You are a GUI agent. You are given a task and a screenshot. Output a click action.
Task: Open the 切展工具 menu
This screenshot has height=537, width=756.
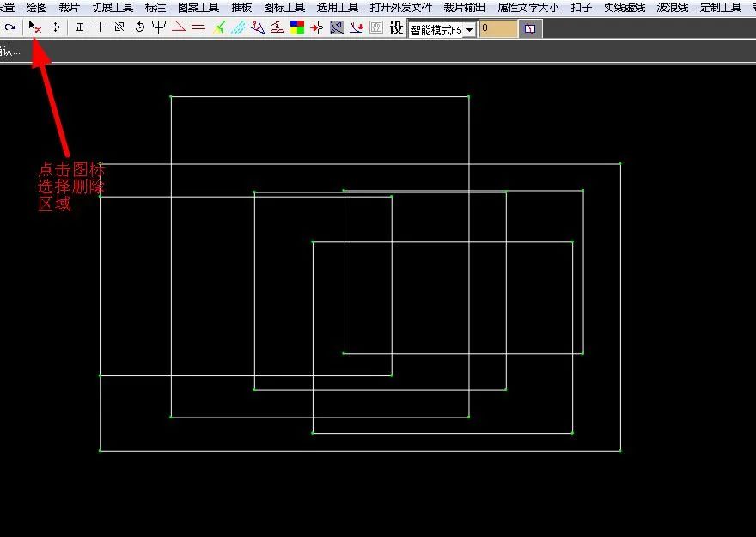click(113, 8)
